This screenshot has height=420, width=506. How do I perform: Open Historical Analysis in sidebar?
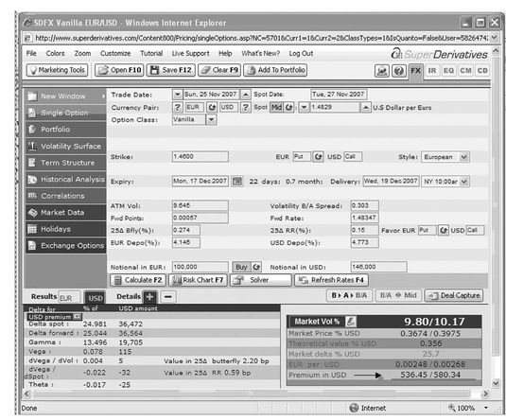(66, 179)
